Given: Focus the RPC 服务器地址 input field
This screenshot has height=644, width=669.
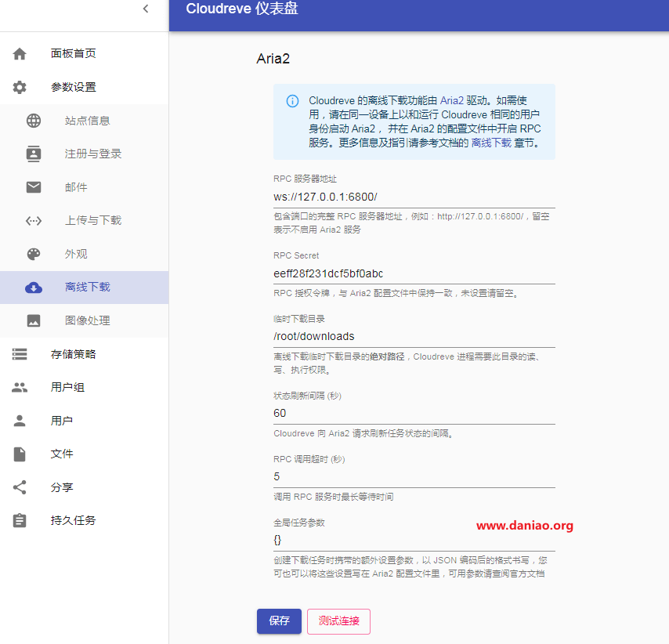Looking at the screenshot, I should pos(414,197).
